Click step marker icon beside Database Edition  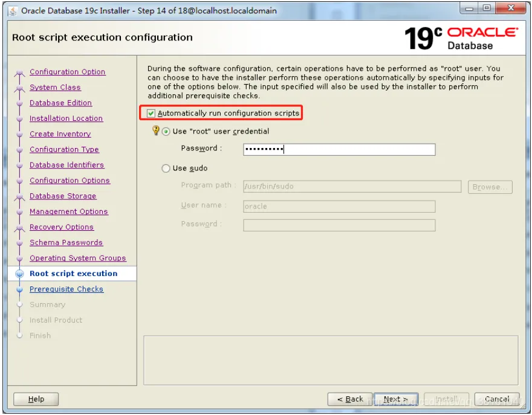point(20,103)
